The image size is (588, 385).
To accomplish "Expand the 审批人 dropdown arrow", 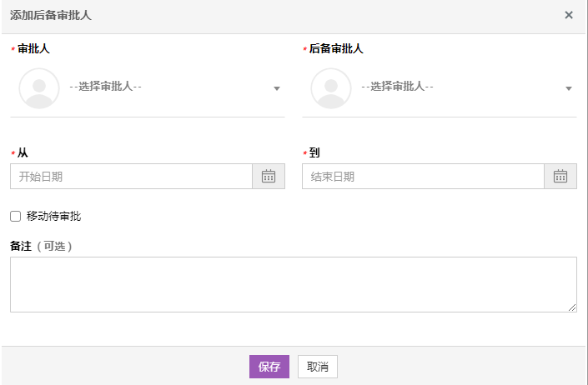I will pyautogui.click(x=277, y=88).
